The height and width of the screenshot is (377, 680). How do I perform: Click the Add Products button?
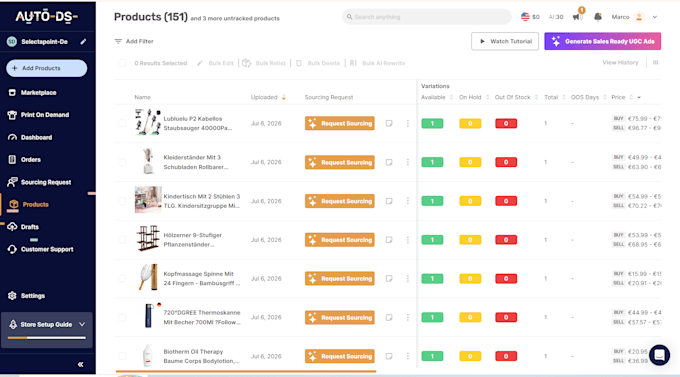(46, 68)
